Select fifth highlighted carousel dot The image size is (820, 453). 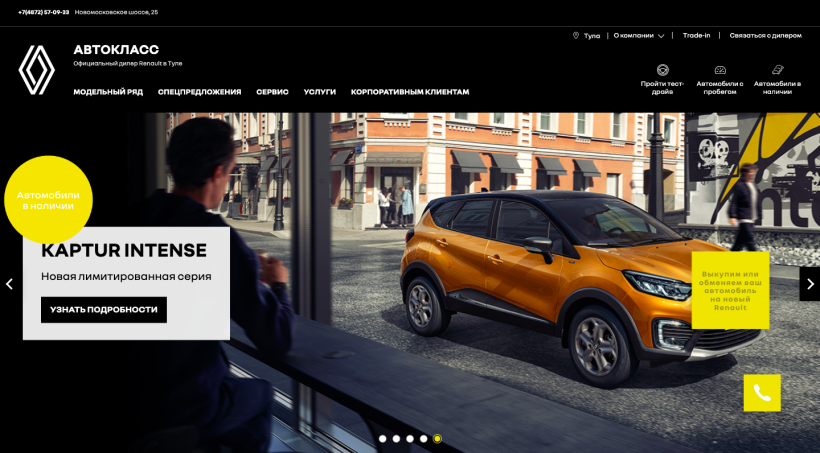pyautogui.click(x=437, y=439)
